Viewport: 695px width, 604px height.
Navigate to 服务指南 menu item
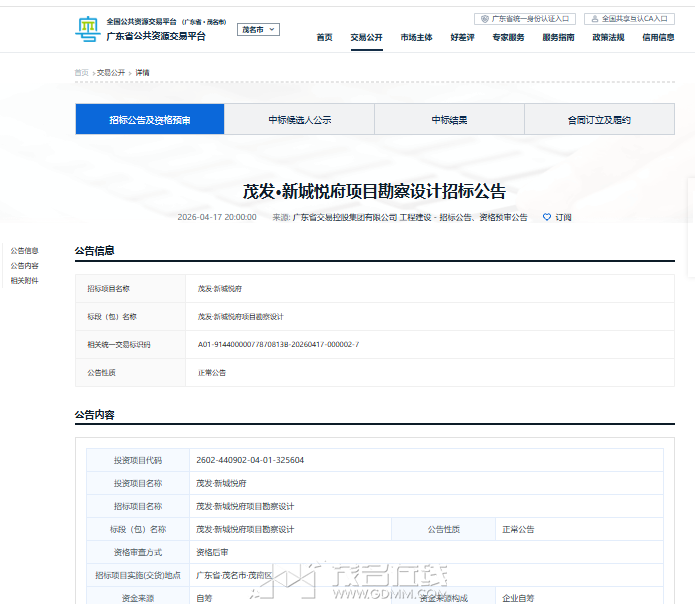click(558, 37)
